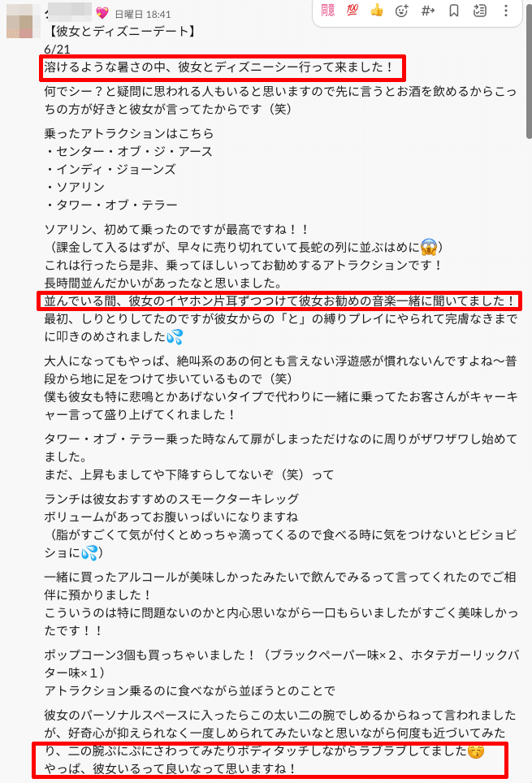Screen dimensions: 532x783
Task: Click the highlighted イヤホン片耳ずつ sentence
Action: point(279,301)
